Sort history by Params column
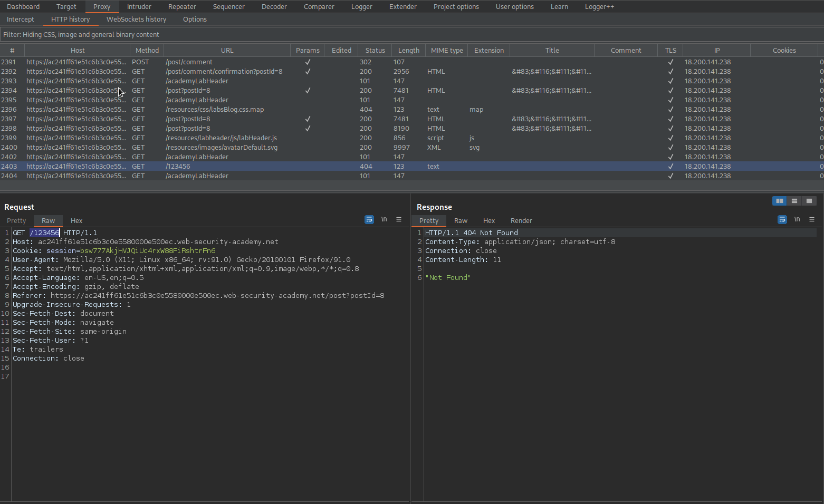Image resolution: width=824 pixels, height=504 pixels. coord(308,50)
